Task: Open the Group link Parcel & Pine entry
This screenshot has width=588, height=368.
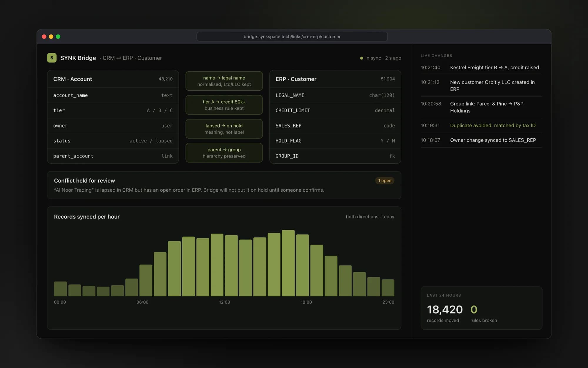Action: (x=481, y=107)
